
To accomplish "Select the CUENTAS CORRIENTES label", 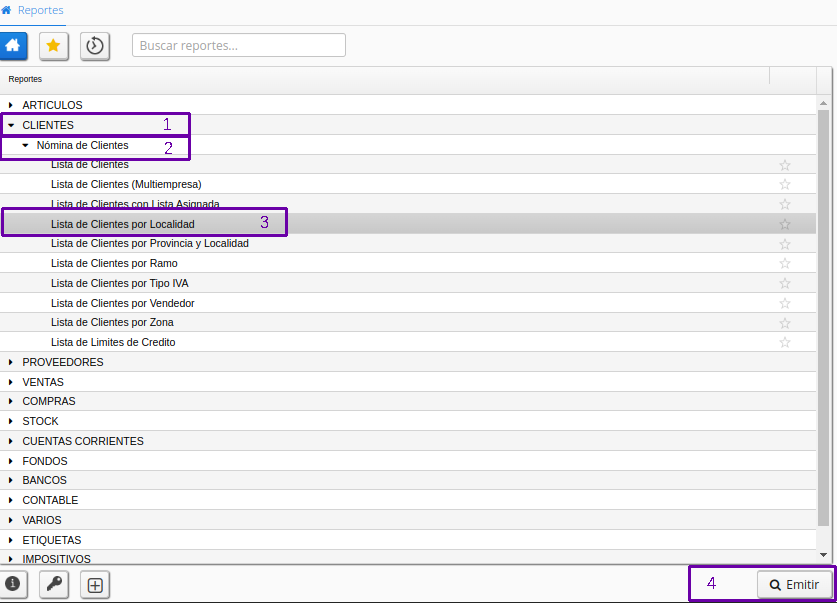I will point(83,441).
